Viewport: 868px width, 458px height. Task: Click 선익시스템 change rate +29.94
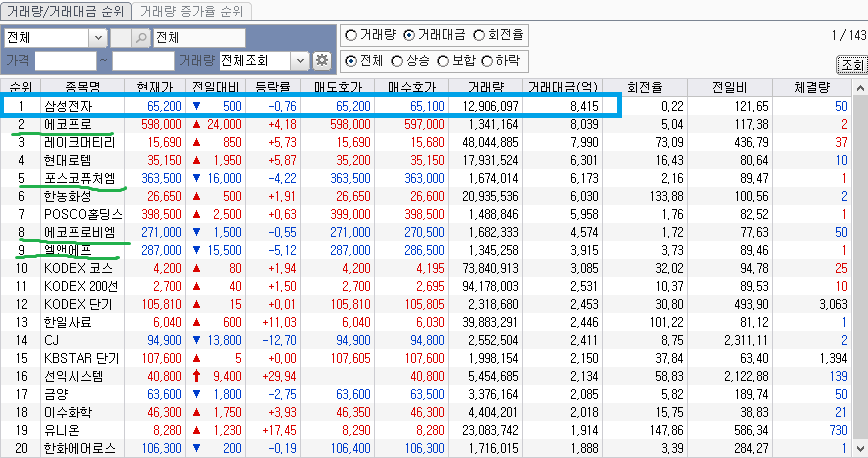[279, 377]
